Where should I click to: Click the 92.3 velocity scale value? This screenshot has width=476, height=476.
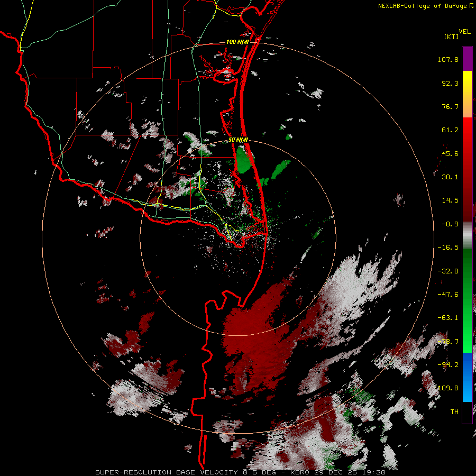click(450, 83)
